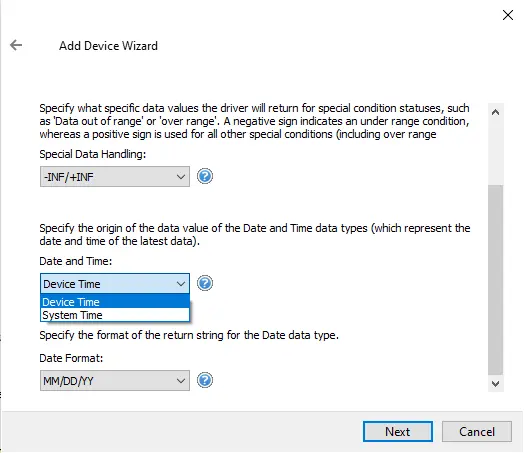
Task: Click the vertical scrollbar thumb
Action: 496,280
